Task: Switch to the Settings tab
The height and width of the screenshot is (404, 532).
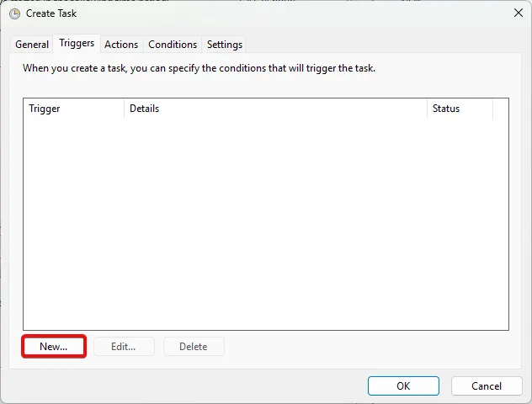Action: pos(225,45)
